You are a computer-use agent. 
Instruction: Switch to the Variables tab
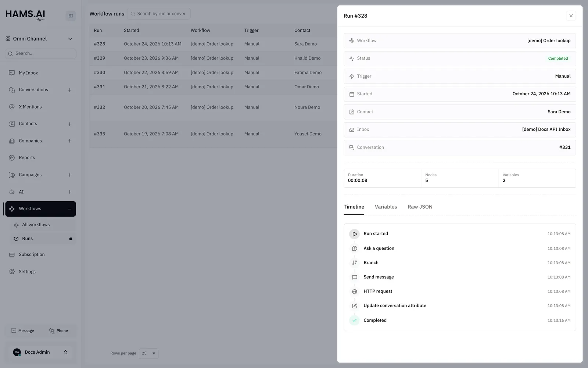coord(386,207)
